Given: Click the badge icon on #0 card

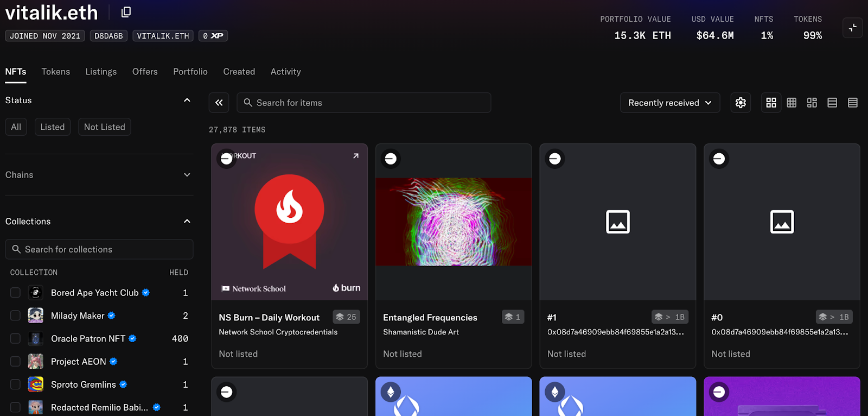Looking at the screenshot, I should [719, 159].
